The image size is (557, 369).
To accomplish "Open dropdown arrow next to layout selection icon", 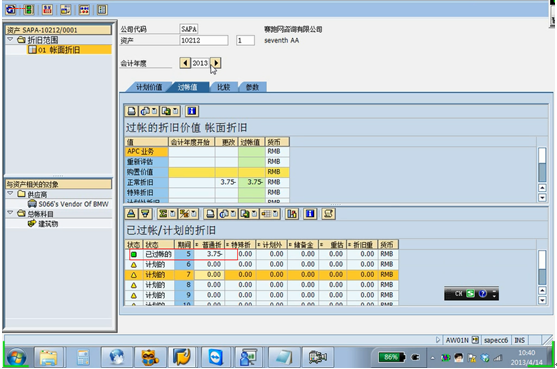I will 275,214.
